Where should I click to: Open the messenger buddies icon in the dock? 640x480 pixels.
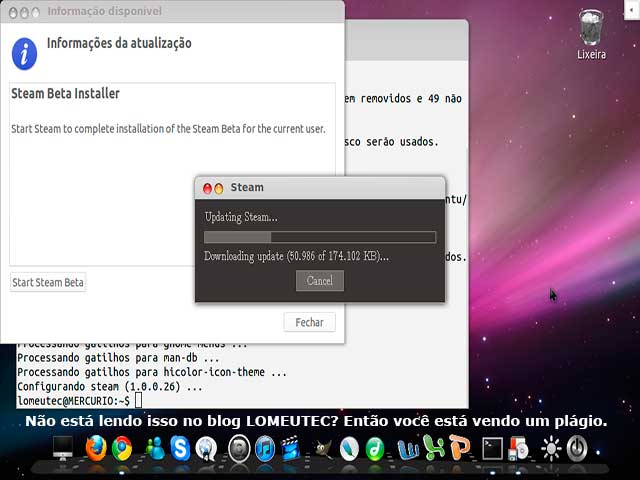pos(155,449)
